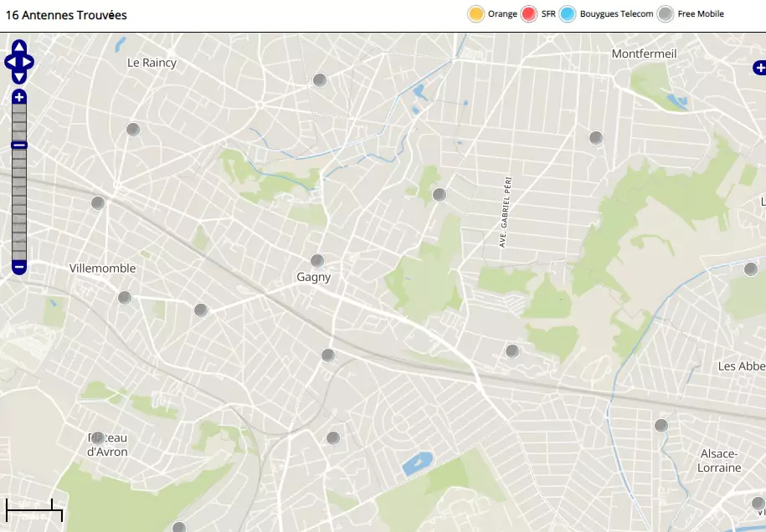
Task: Click the 16 Antennes Trouvées heading
Action: coord(66,14)
